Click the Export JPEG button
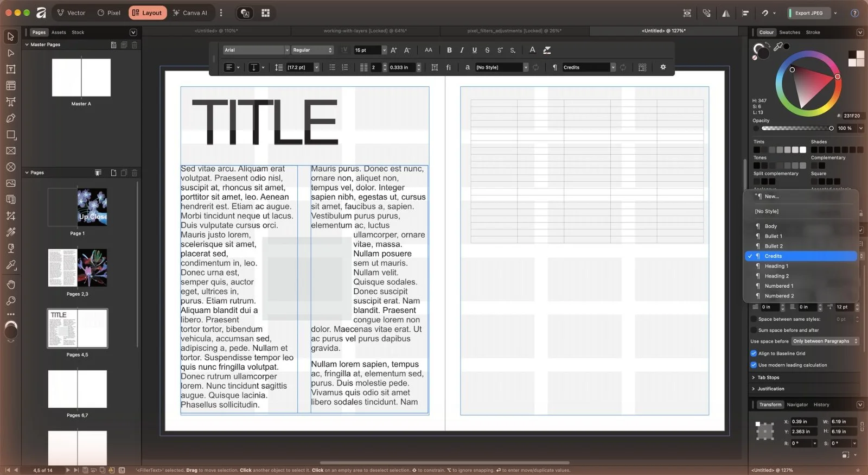This screenshot has height=475, width=868. [x=809, y=13]
